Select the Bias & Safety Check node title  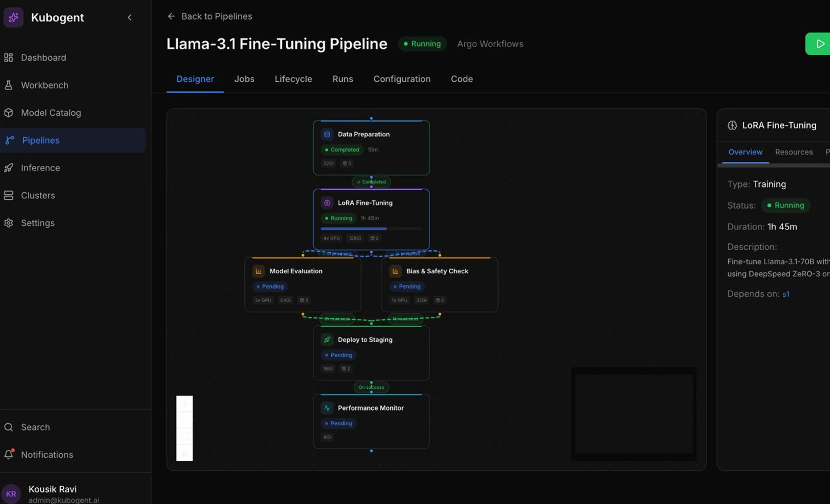(437, 271)
